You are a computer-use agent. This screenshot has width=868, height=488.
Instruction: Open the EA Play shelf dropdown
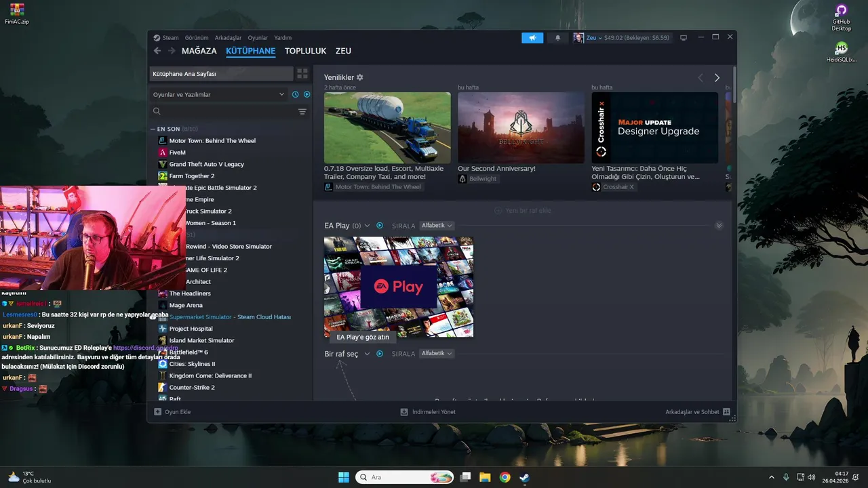(x=367, y=226)
